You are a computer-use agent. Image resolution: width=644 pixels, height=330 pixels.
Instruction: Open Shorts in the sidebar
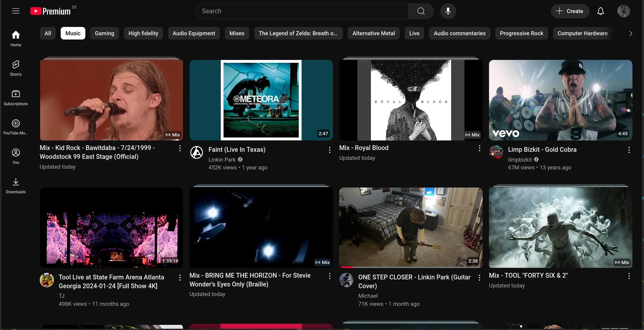click(16, 68)
